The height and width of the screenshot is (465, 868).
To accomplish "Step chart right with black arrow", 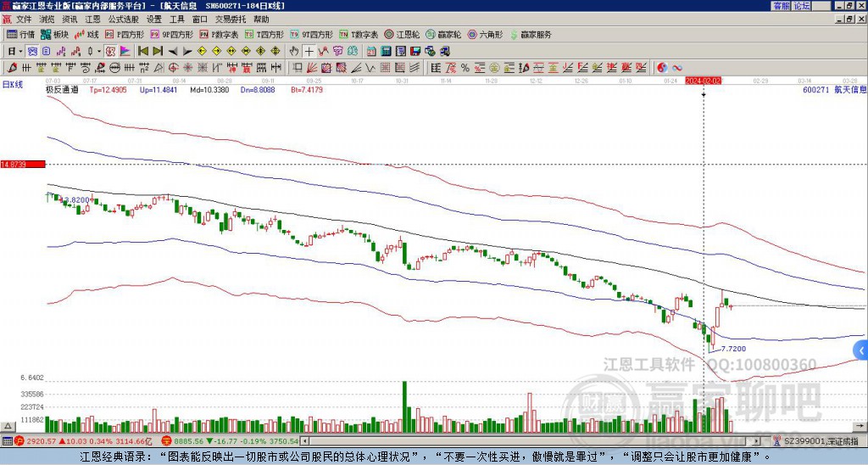I will [x=187, y=52].
